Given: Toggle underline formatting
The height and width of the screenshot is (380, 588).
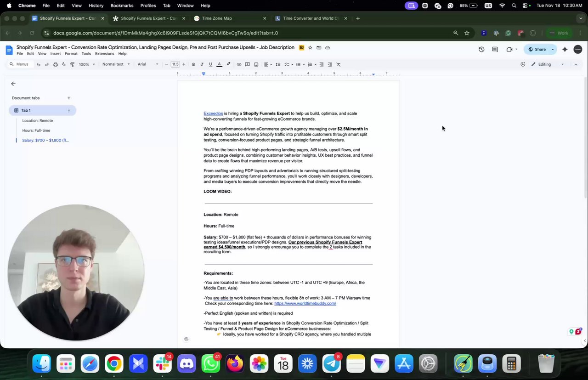Looking at the screenshot, I should tap(210, 64).
